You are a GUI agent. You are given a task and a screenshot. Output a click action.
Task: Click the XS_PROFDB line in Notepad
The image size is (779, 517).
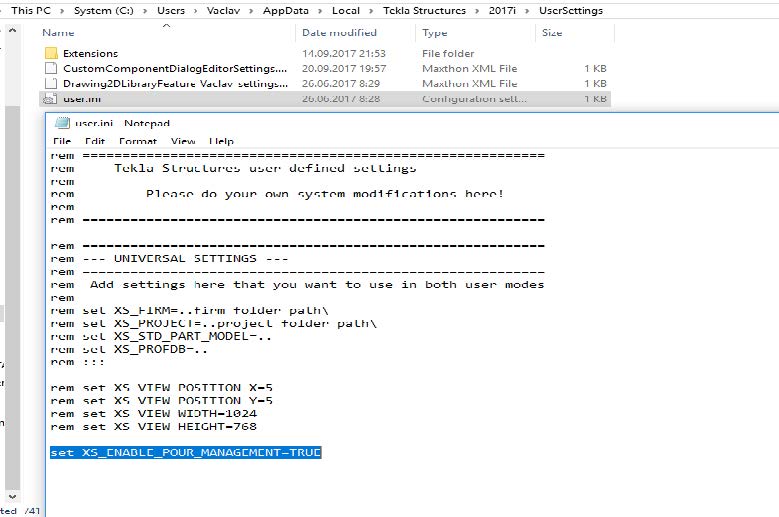click(129, 349)
